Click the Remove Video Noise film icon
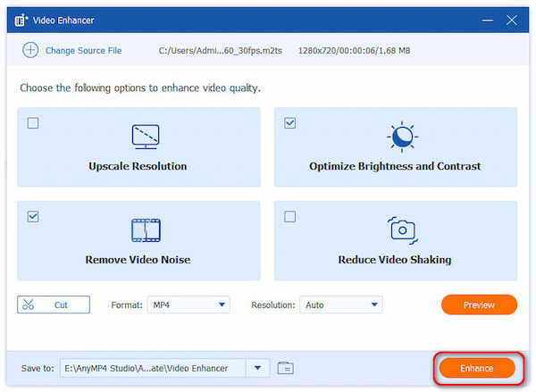The height and width of the screenshot is (392, 536). [x=145, y=229]
